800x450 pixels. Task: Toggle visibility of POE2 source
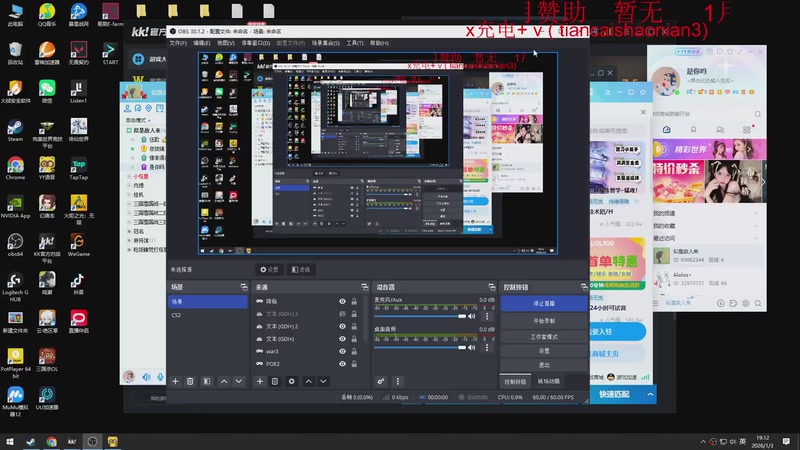click(342, 364)
